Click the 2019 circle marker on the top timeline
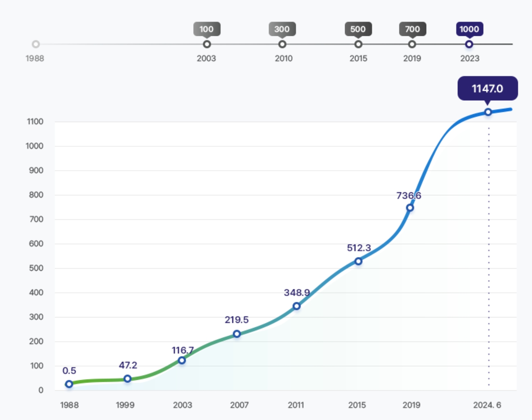Viewport: 532px width, 420px height. click(412, 44)
